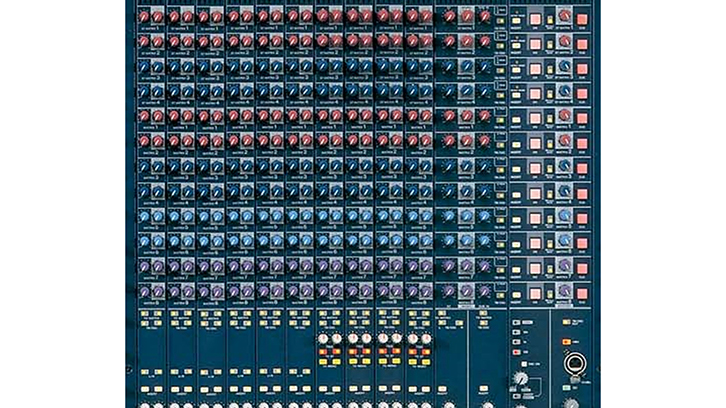Toggle the ST MATRIX 2 ON button

pyautogui.click(x=535, y=44)
